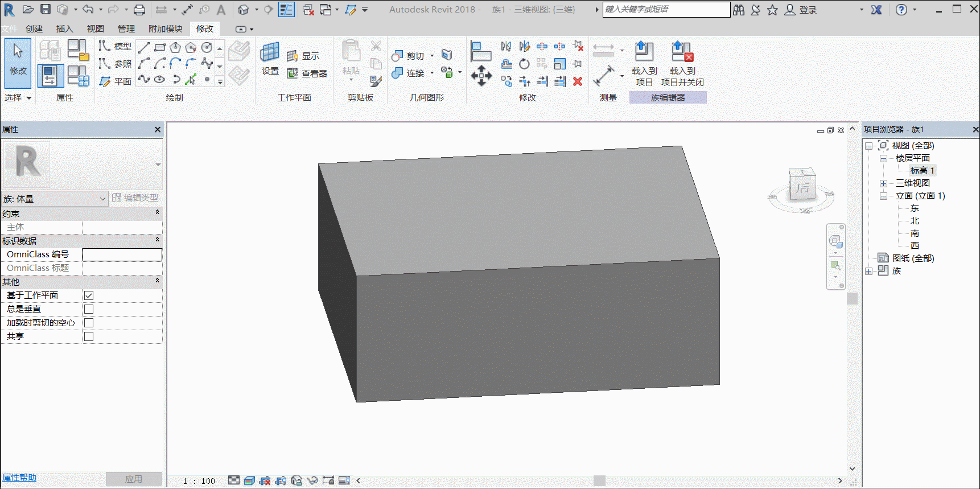Click the Sign In button
The image size is (980, 489).
[x=801, y=10]
